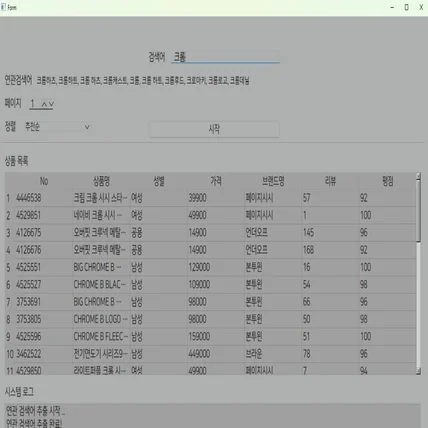Click product name 전기면도기 시리즈9 cell

coord(101,354)
